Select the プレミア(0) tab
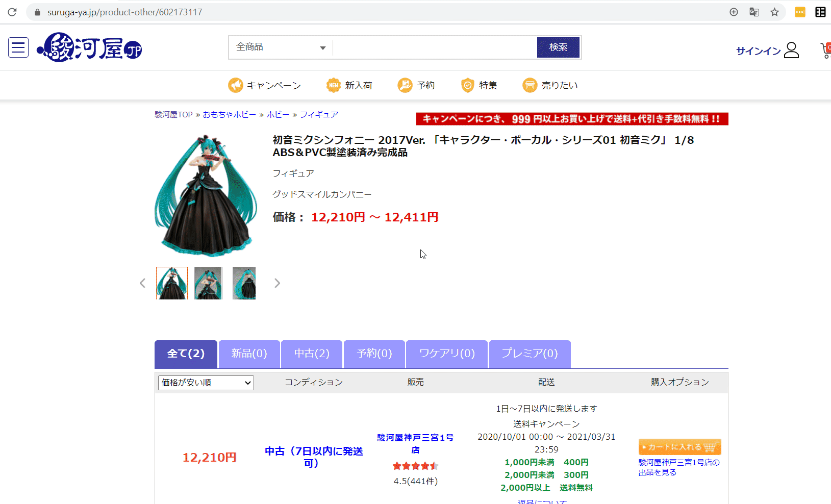Image resolution: width=831 pixels, height=504 pixels. (x=530, y=354)
